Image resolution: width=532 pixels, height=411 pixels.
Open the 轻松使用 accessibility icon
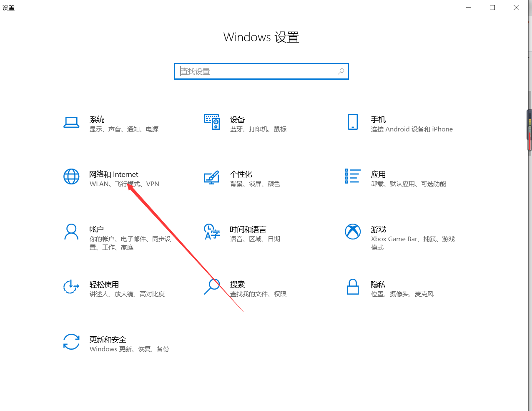click(x=71, y=287)
